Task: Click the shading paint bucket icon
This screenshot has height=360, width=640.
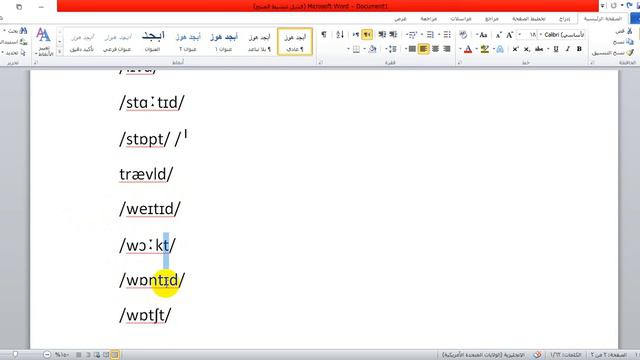Action: [x=372, y=49]
